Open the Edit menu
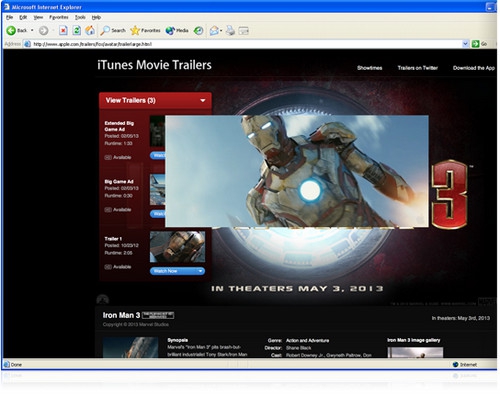 tap(23, 17)
